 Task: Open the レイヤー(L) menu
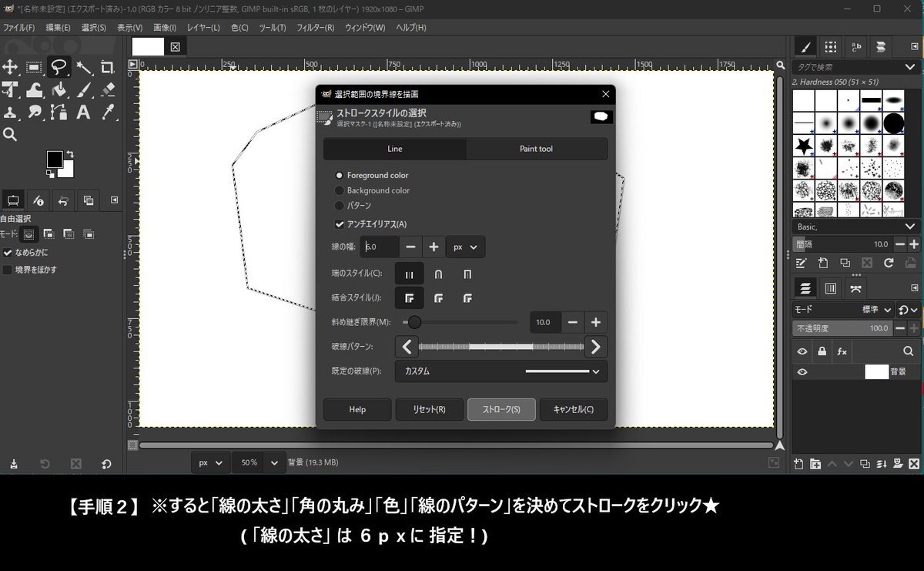click(203, 28)
